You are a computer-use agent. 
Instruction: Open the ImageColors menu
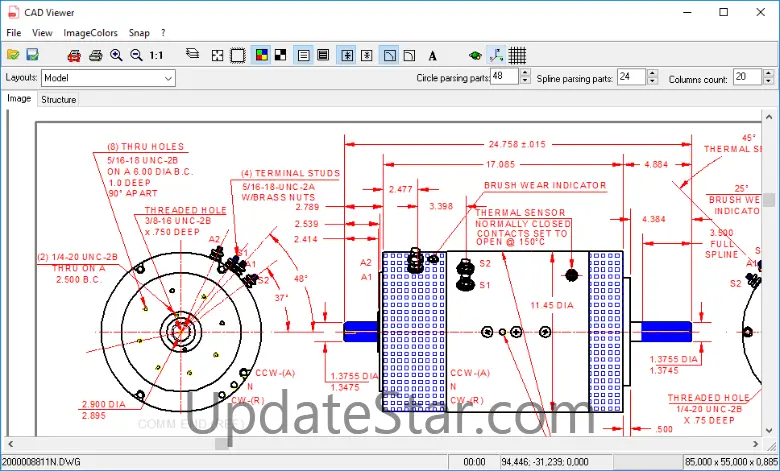(x=90, y=33)
